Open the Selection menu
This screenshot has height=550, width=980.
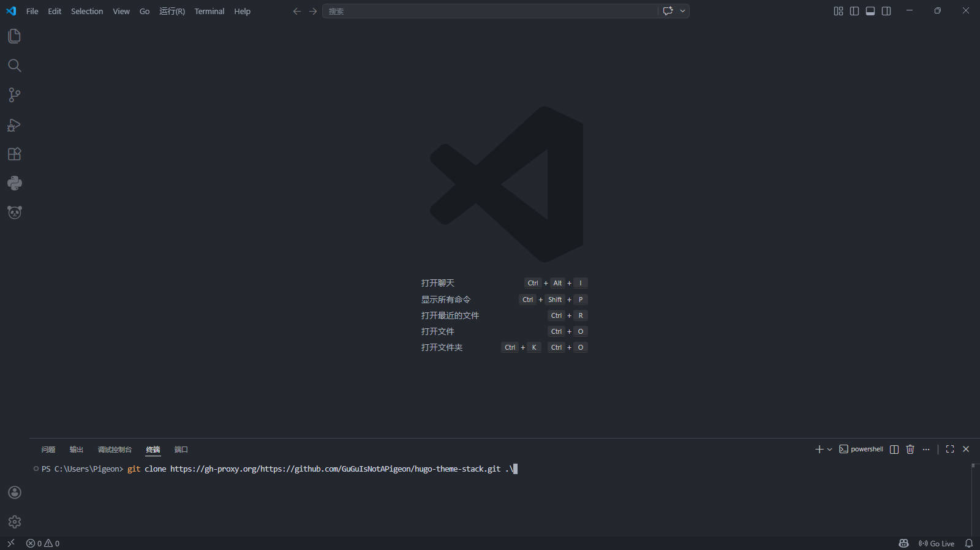[87, 11]
